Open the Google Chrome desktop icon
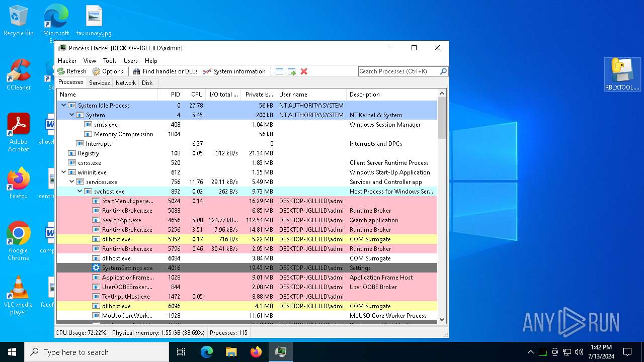 pyautogui.click(x=19, y=241)
